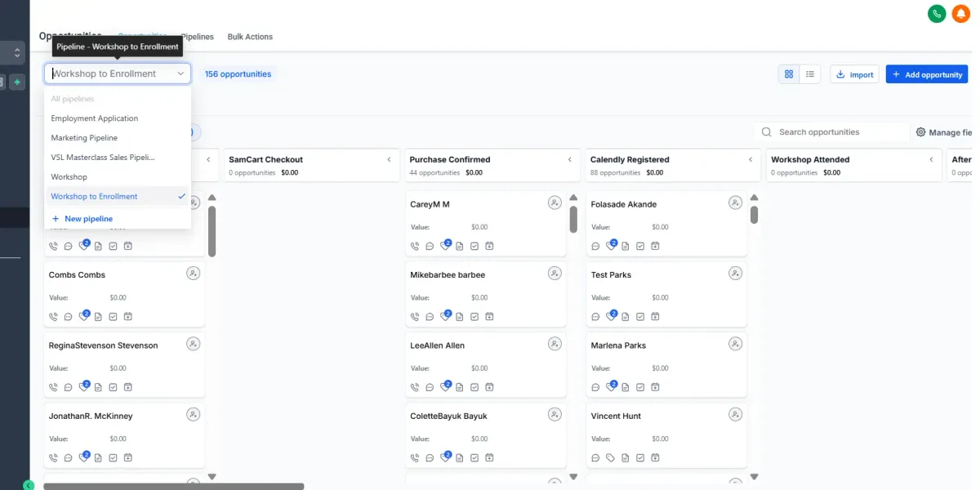Click Calendly Registered column scrollbar thumb
The height and width of the screenshot is (490, 980).
pyautogui.click(x=754, y=214)
